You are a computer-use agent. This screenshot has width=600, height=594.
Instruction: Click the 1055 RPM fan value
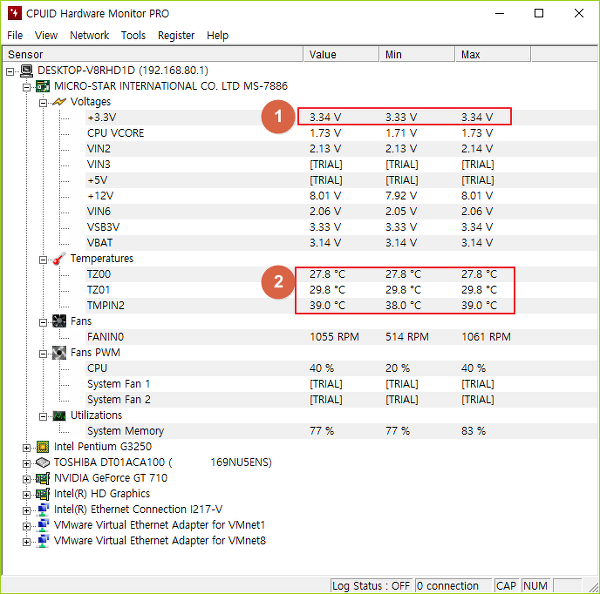pyautogui.click(x=334, y=337)
